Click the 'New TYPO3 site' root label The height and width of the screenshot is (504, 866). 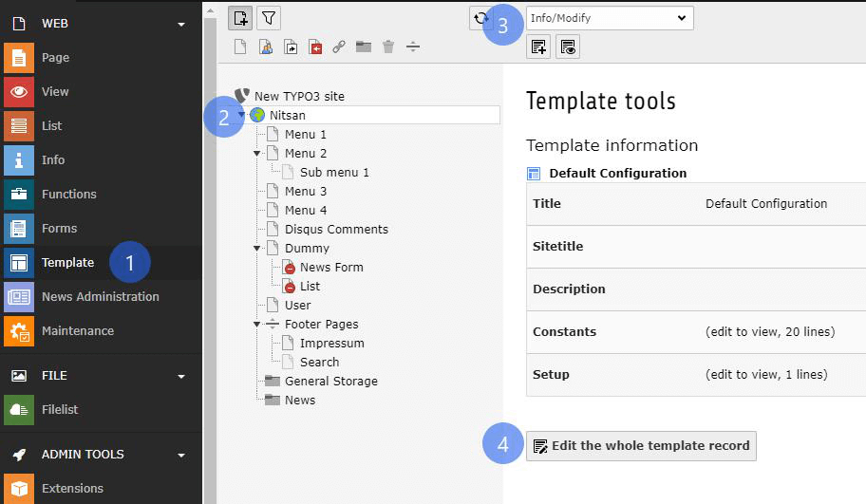tap(299, 96)
